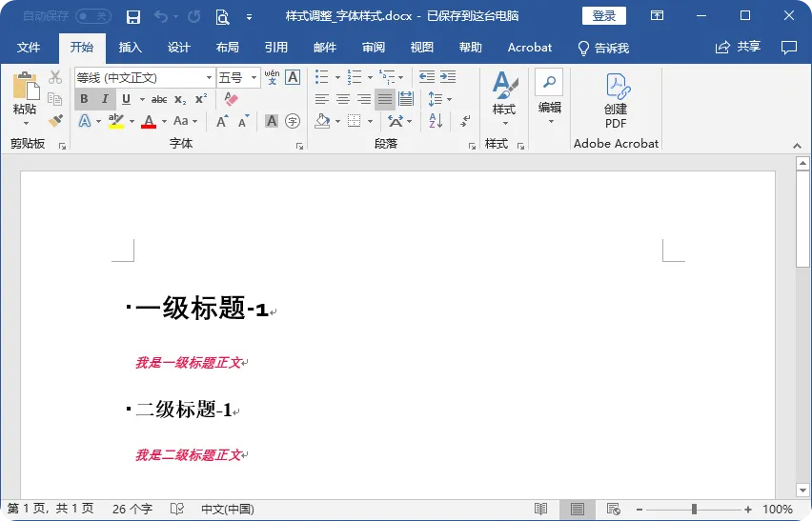
Task: Click the Paste clipboard icon
Action: click(x=25, y=86)
